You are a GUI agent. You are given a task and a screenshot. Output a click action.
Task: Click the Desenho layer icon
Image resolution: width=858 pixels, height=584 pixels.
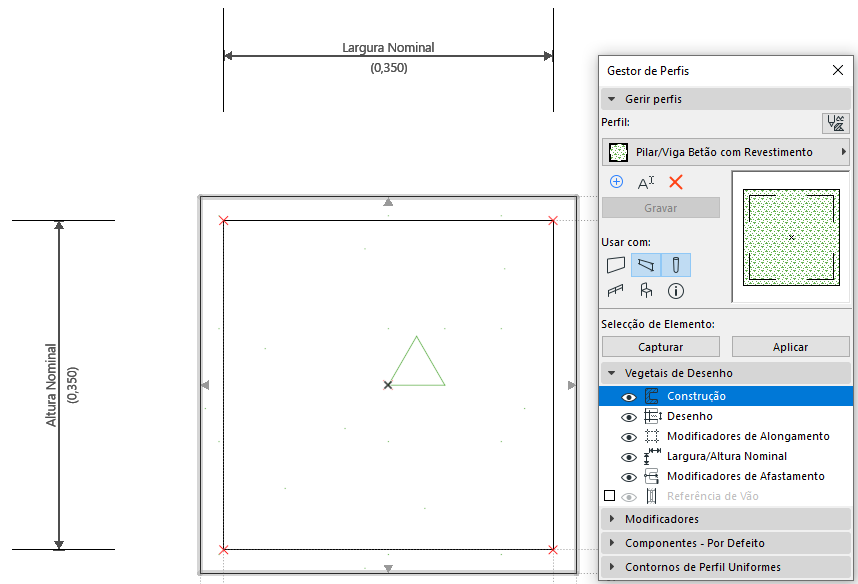click(652, 416)
